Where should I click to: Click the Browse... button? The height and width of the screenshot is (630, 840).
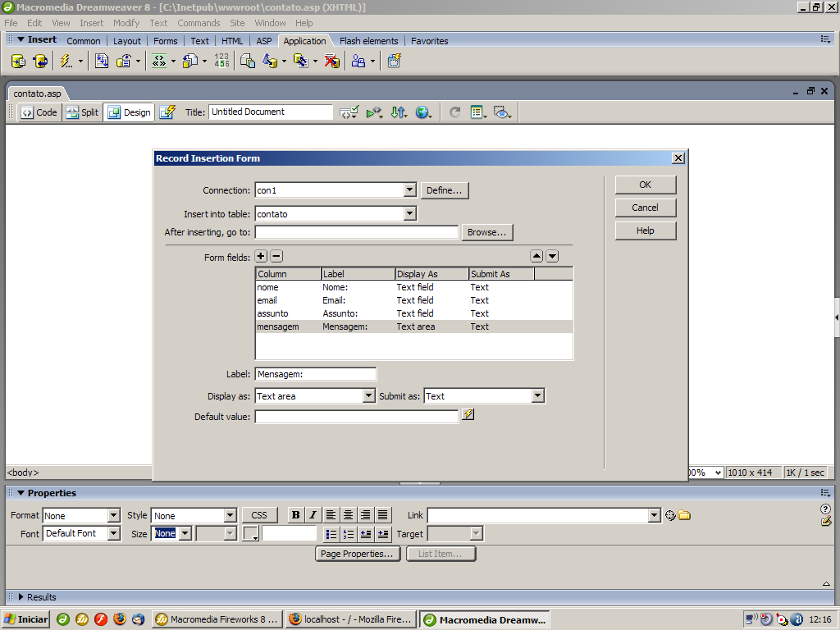487,232
